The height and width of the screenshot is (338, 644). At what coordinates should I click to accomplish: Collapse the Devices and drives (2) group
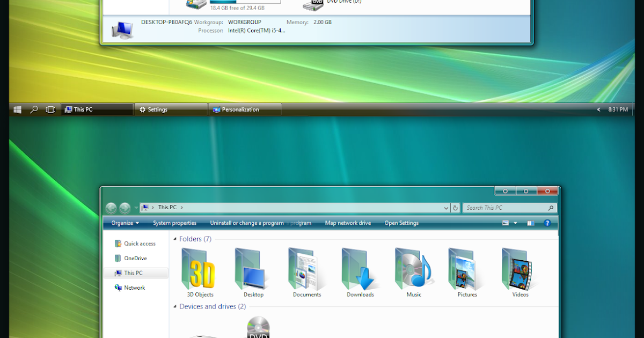[x=175, y=307]
